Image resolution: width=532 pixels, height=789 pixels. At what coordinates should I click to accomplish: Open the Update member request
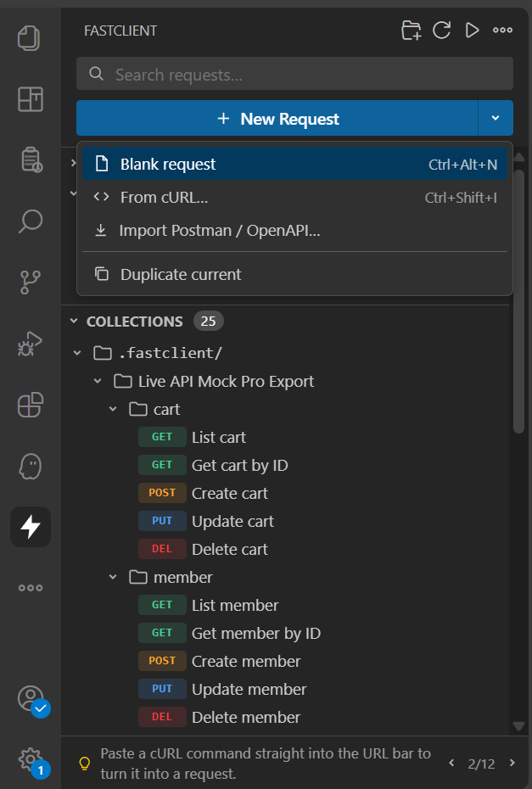(x=249, y=689)
